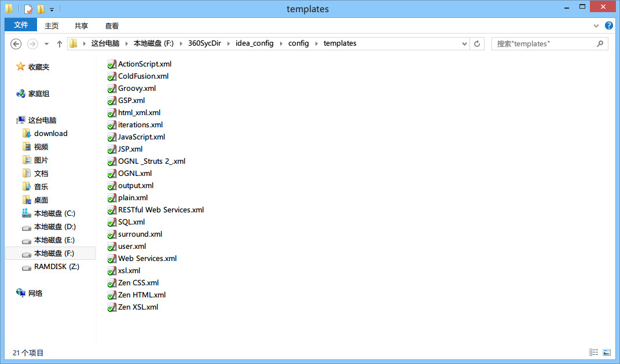This screenshot has width=620, height=364.
Task: Expand the ribbon with the chevron
Action: [x=596, y=25]
